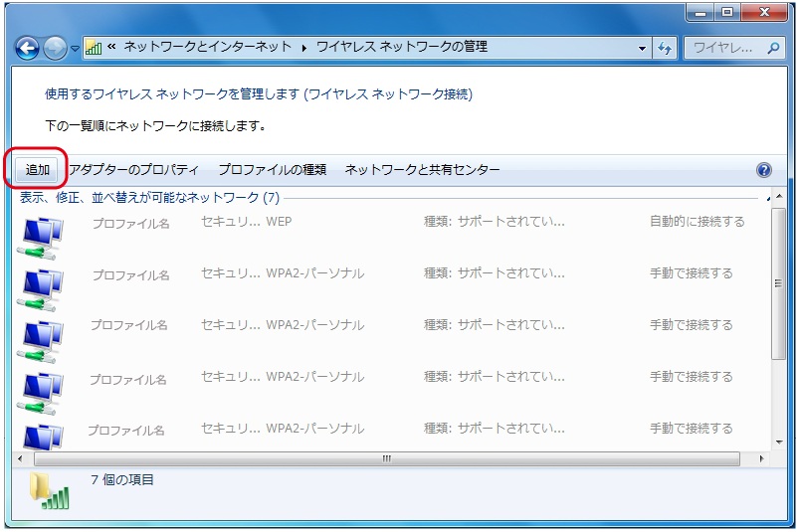Screen dimensions: 799x532
Task: Click the horizontal scrollbar right arrow
Action: [x=762, y=459]
